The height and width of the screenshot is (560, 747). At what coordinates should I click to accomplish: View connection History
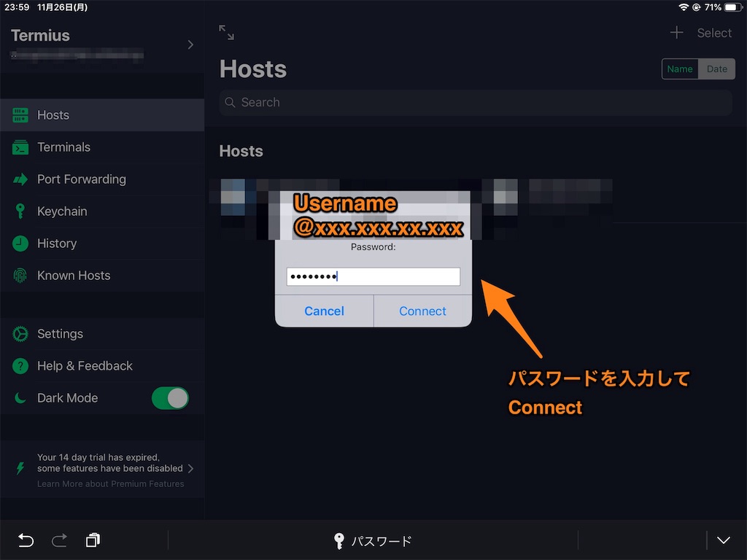click(102, 244)
